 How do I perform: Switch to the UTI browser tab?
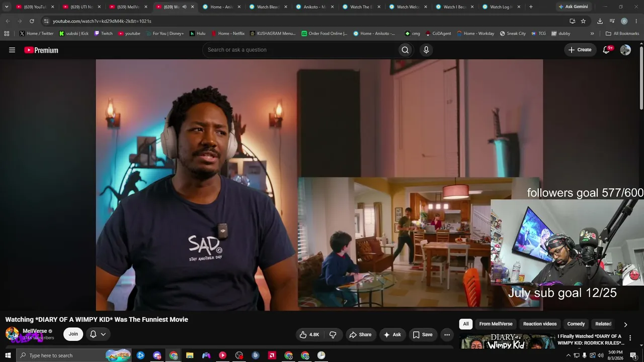[80, 7]
